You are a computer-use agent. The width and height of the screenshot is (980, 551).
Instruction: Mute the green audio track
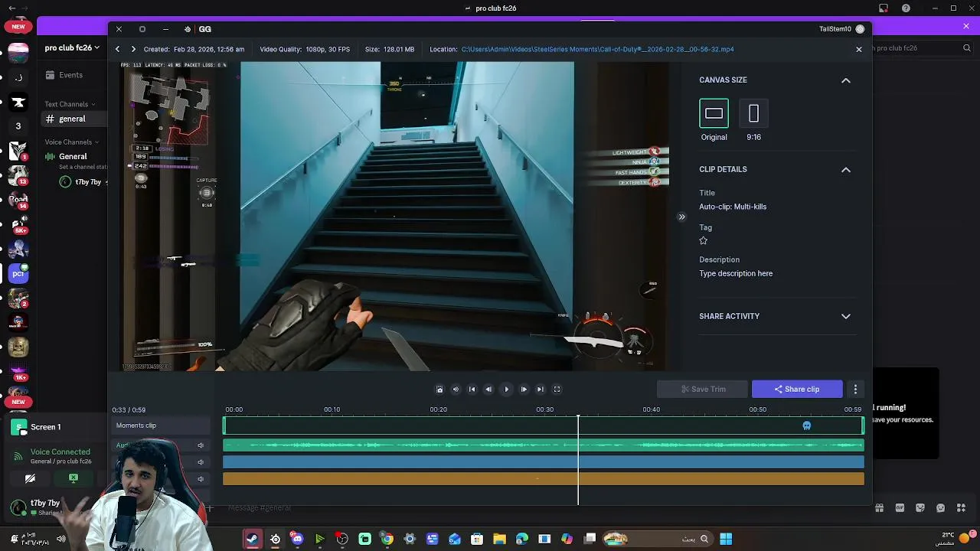[201, 445]
